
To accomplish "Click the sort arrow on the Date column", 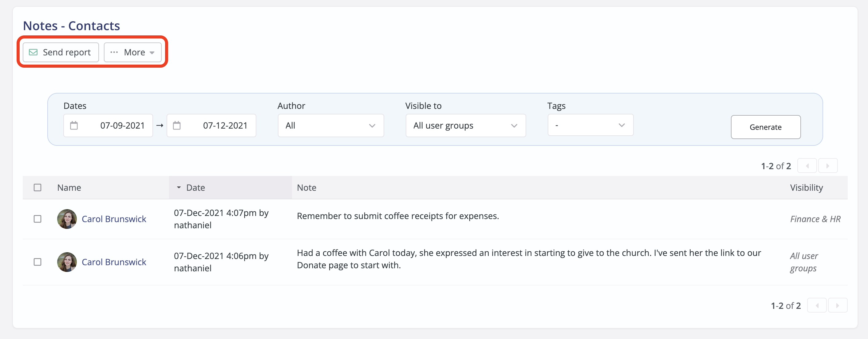I will [179, 188].
